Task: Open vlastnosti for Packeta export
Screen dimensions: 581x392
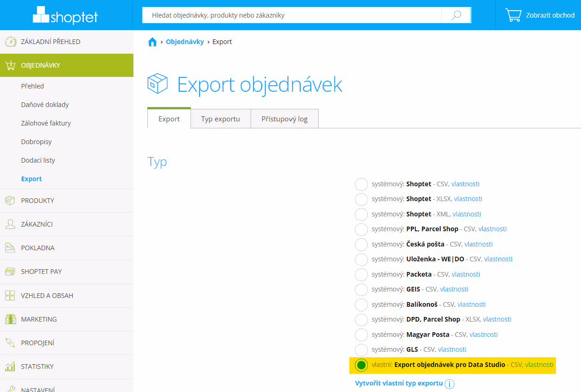Action: click(466, 274)
